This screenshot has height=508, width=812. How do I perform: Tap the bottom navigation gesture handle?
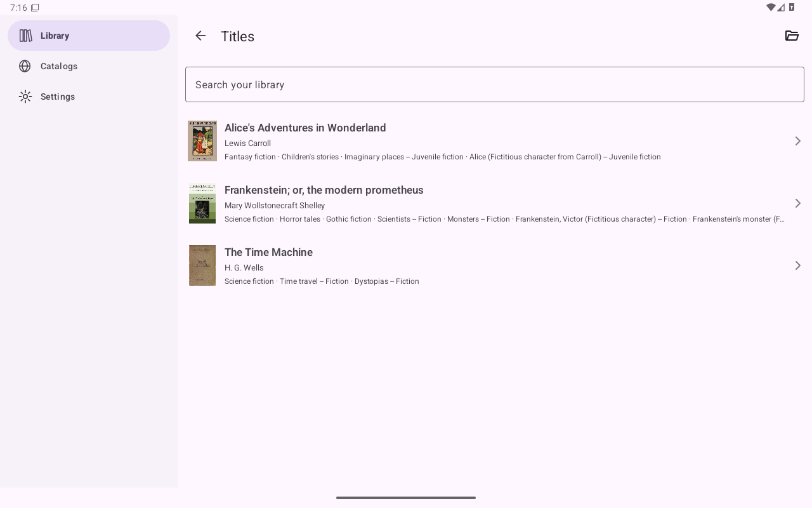click(x=406, y=498)
